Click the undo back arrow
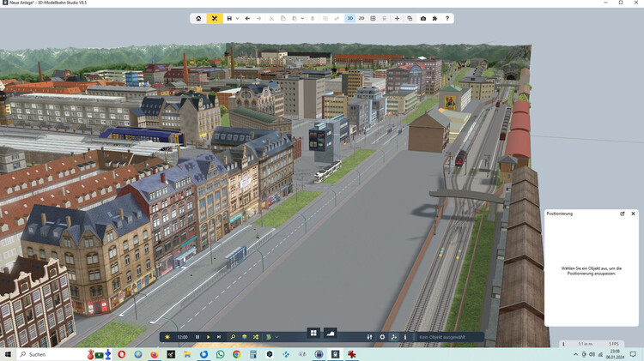Viewport: 644px width, 361px height. pyautogui.click(x=247, y=18)
